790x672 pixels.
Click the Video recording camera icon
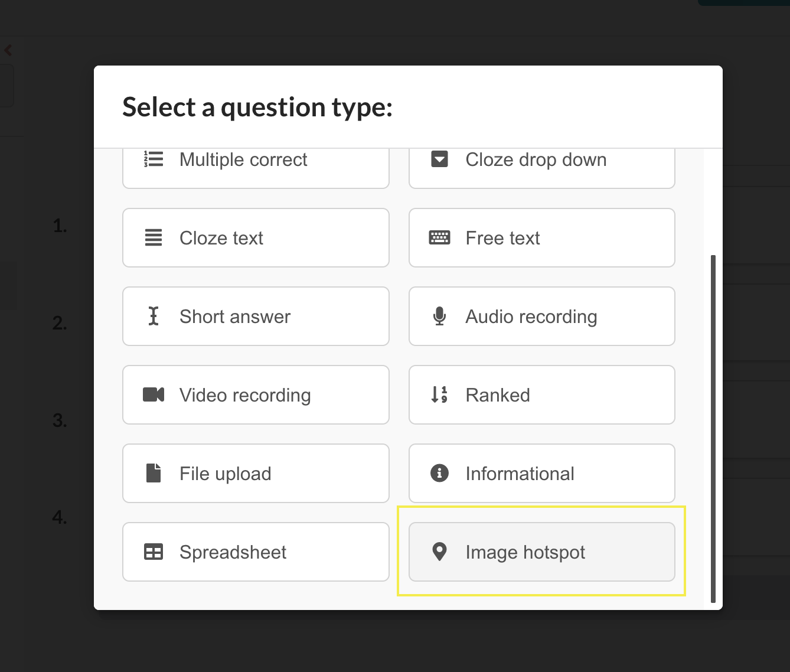click(x=154, y=394)
